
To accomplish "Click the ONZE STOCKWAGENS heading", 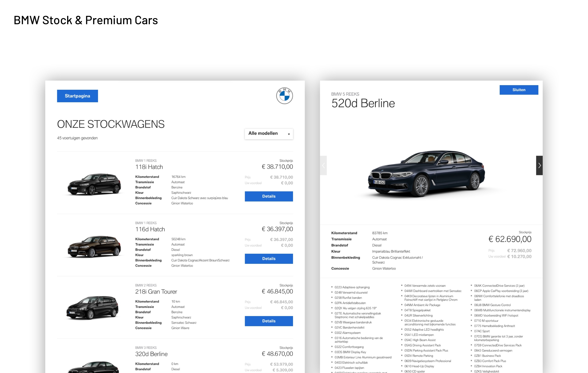I will (x=111, y=124).
